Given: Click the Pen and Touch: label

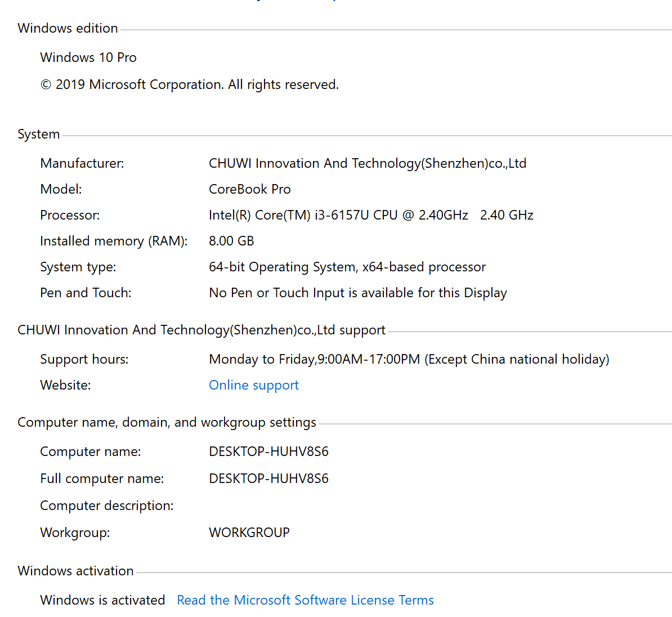Looking at the screenshot, I should pyautogui.click(x=86, y=293).
